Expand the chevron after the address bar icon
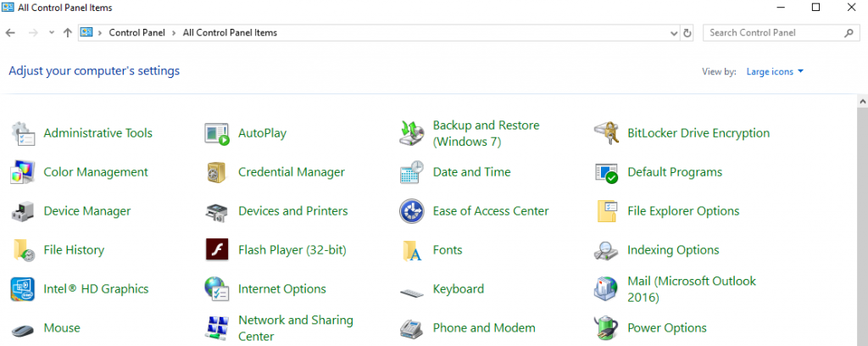This screenshot has width=868, height=346. click(x=100, y=33)
